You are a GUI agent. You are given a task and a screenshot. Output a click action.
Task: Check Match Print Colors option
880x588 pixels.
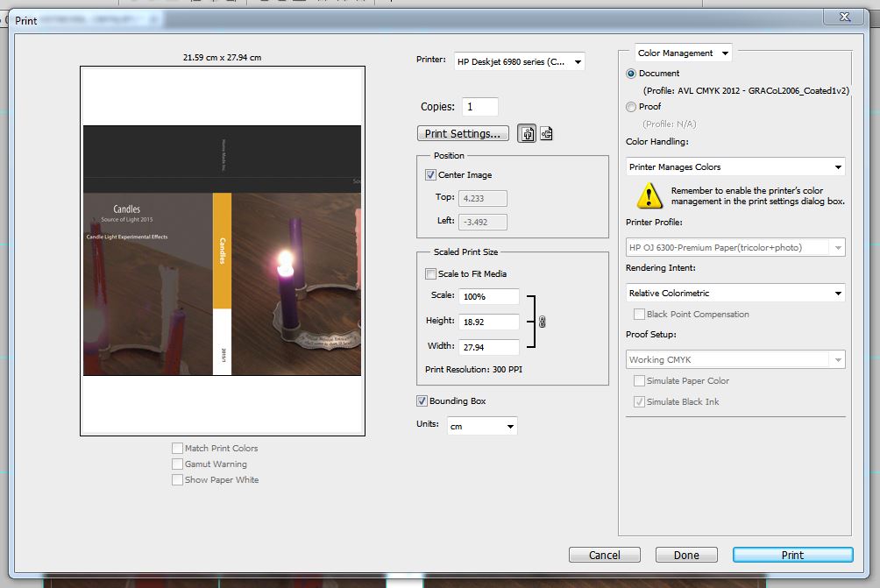click(x=177, y=449)
